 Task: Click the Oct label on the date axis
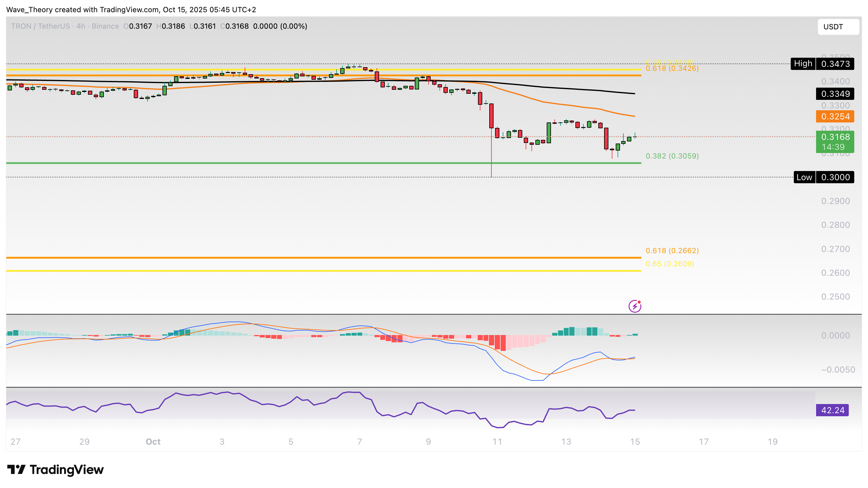tap(154, 442)
